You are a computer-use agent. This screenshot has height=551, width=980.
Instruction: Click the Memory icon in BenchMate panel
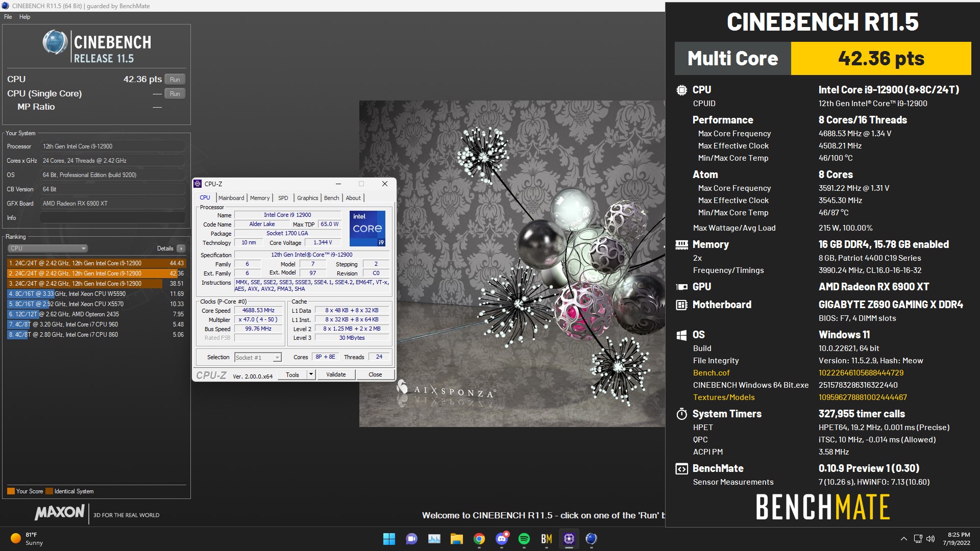pos(681,244)
